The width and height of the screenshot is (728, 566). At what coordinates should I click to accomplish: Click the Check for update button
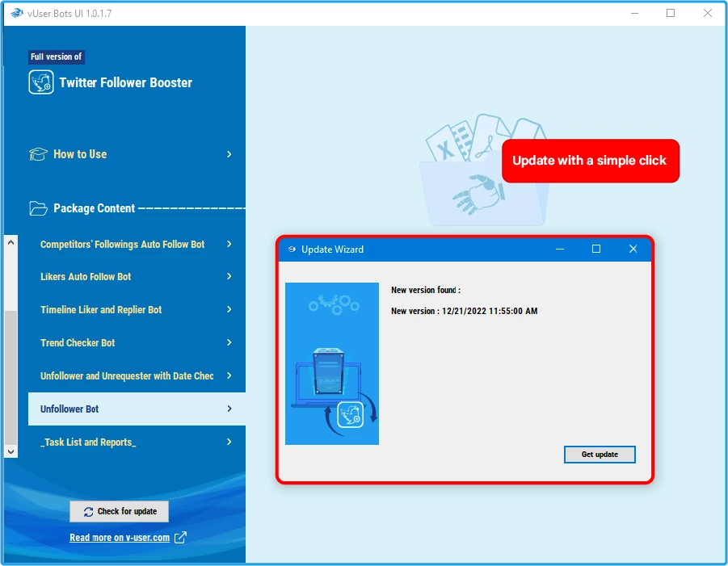[x=120, y=511]
